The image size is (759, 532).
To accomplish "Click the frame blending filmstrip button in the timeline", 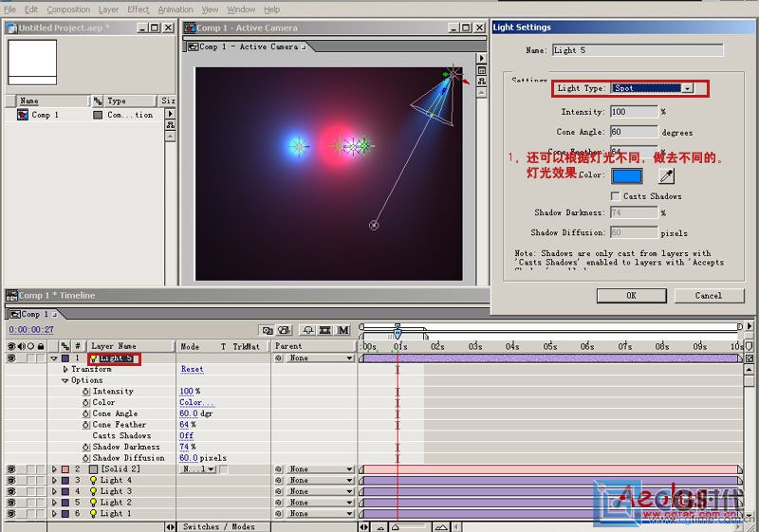I will point(325,330).
